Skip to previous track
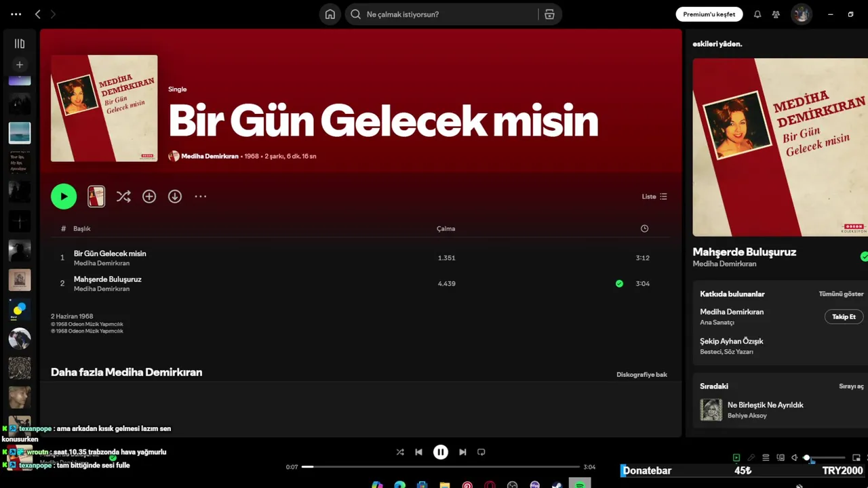The width and height of the screenshot is (868, 488). coord(418,452)
